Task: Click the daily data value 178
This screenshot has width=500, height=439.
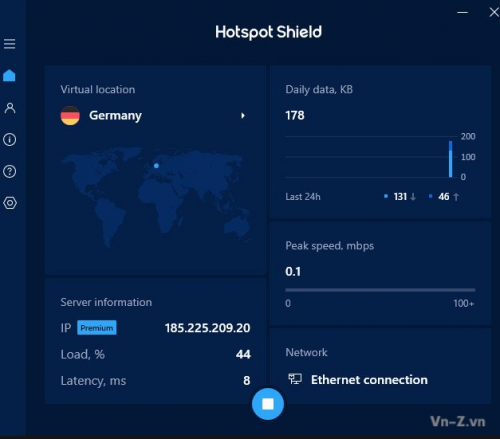Action: click(295, 115)
